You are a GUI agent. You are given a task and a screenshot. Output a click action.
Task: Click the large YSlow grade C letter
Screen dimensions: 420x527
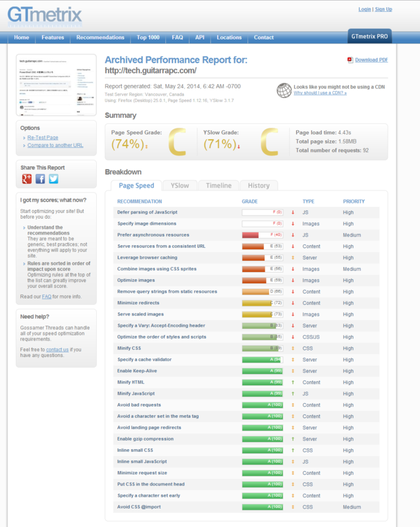(269, 142)
